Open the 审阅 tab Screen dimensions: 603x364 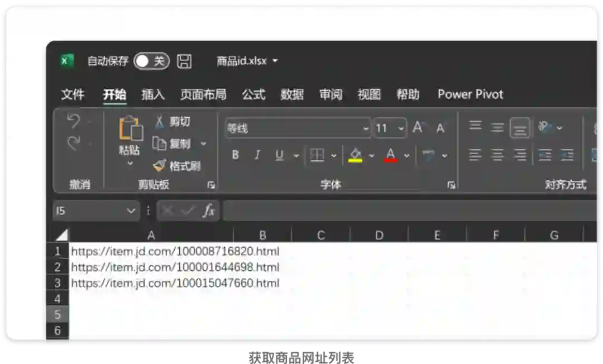(331, 94)
